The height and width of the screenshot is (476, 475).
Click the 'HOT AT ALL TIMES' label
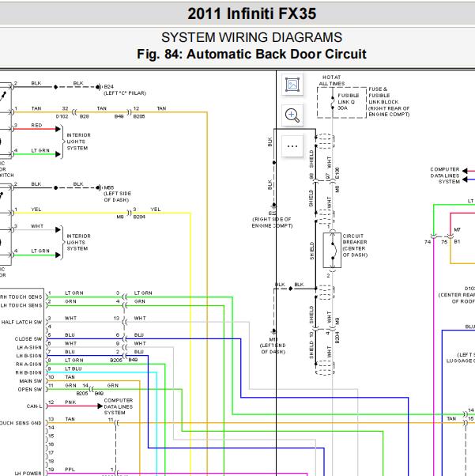(332, 81)
